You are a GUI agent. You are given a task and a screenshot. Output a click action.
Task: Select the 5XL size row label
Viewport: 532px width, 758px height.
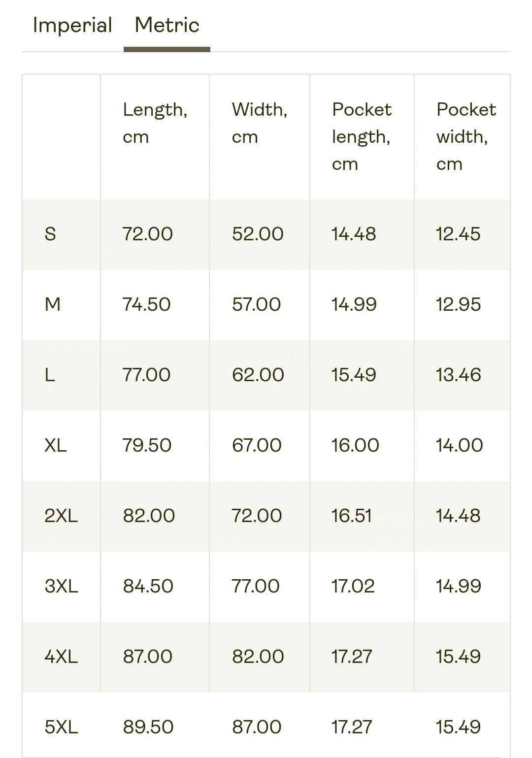[61, 727]
